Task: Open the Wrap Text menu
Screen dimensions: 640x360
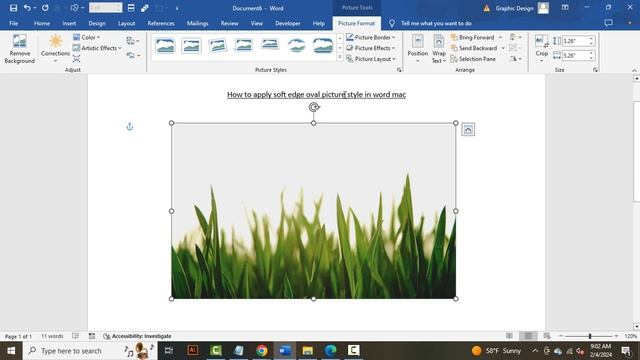Action: 439,49
